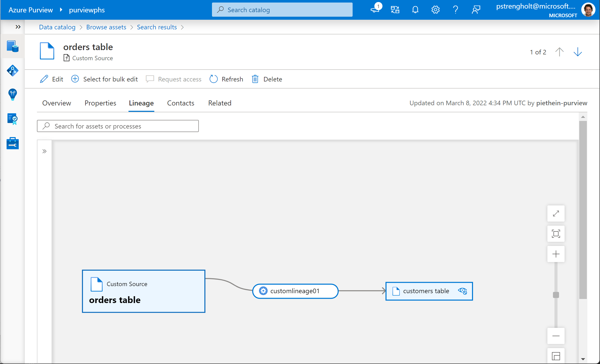The width and height of the screenshot is (600, 364).
Task: Click the Edit pencil icon
Action: (x=44, y=79)
